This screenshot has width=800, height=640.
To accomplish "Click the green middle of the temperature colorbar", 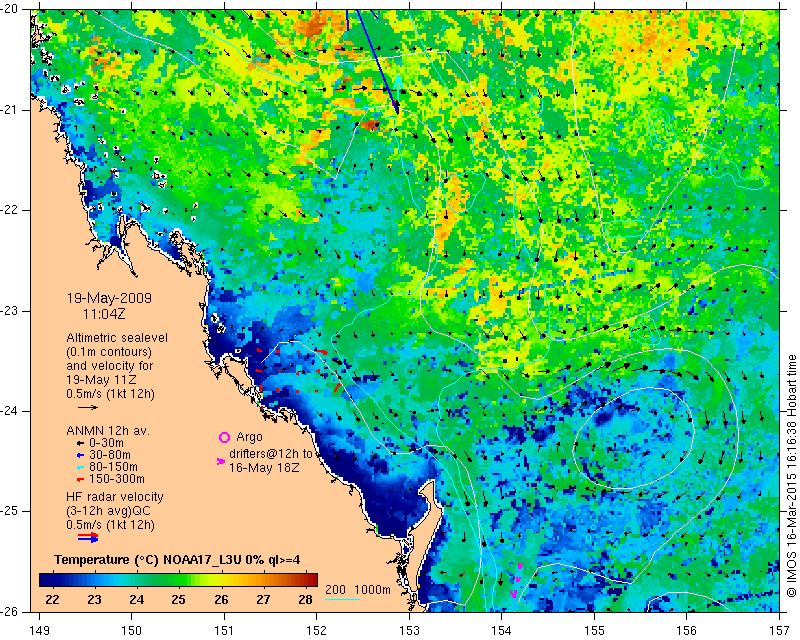I will (179, 580).
